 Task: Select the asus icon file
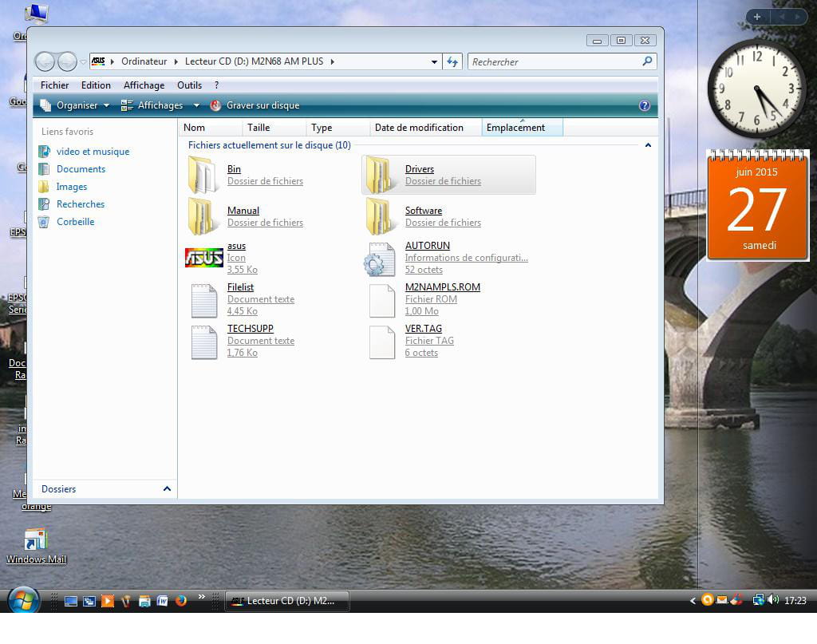click(x=204, y=258)
